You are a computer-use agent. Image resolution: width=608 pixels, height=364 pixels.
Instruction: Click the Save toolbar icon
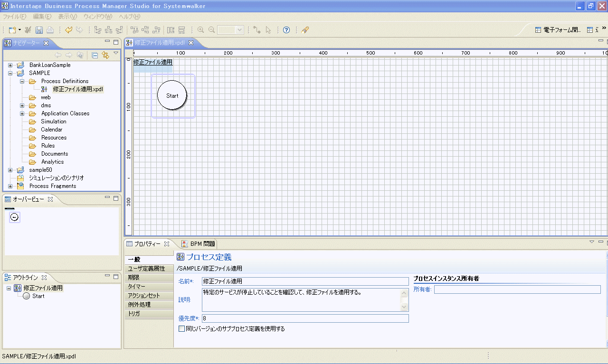(39, 30)
